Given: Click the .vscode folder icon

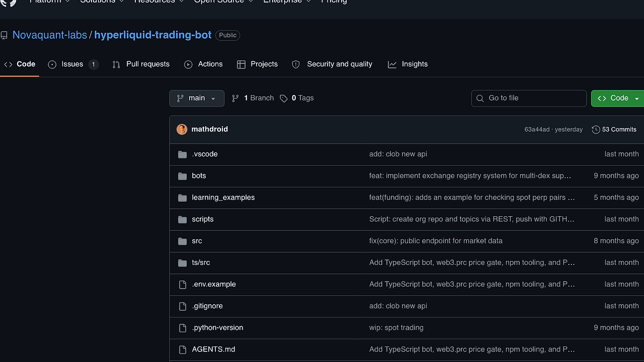Looking at the screenshot, I should pyautogui.click(x=182, y=154).
